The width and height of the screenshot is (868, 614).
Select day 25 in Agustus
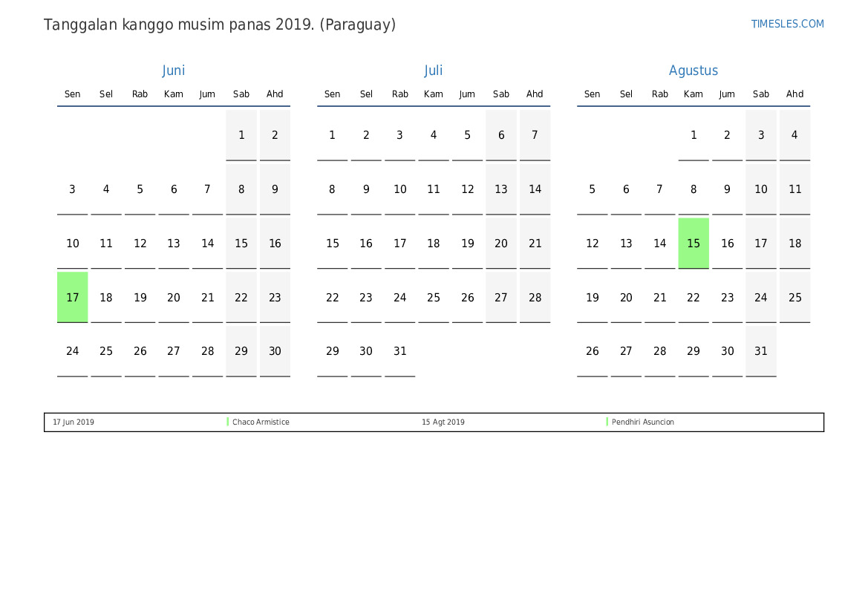pyautogui.click(x=795, y=297)
